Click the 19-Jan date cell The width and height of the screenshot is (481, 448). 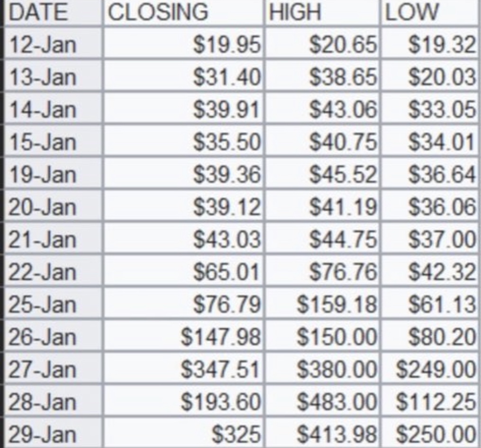point(42,175)
